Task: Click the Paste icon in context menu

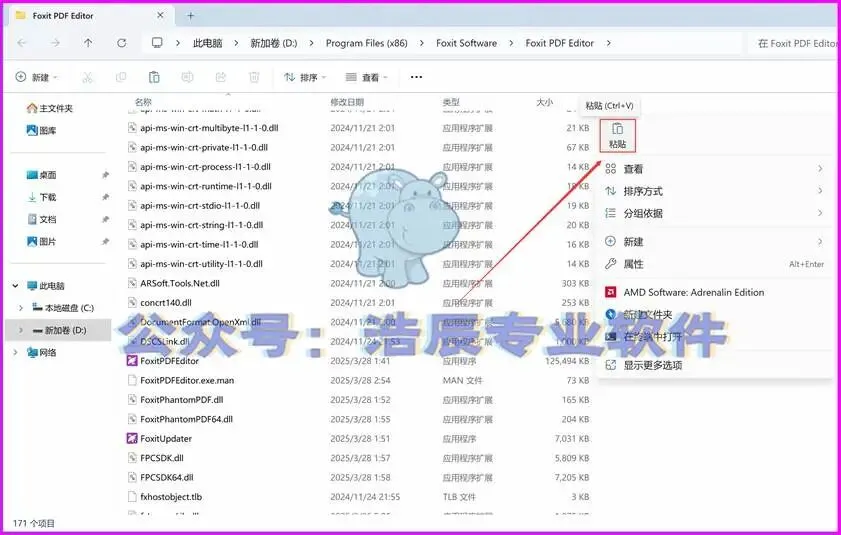Action: (617, 135)
